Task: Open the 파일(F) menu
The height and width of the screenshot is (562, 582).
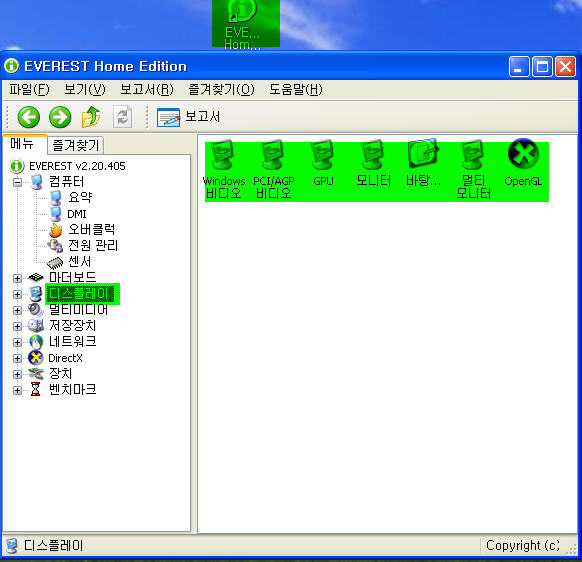Action: tap(29, 89)
